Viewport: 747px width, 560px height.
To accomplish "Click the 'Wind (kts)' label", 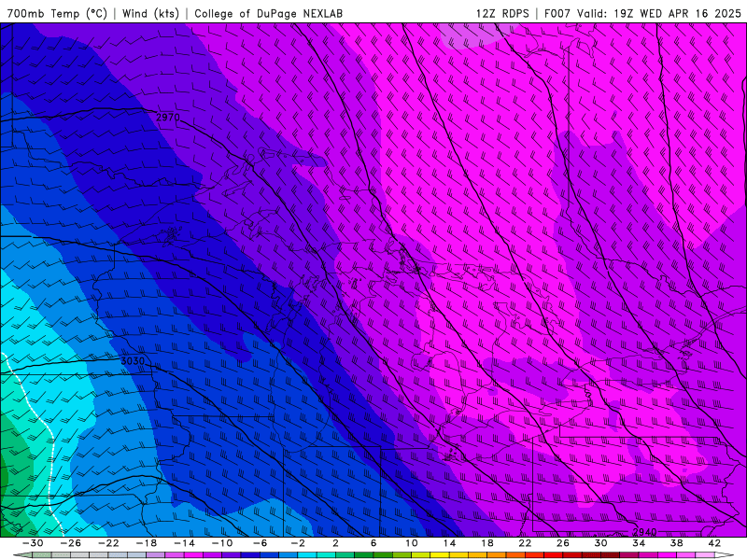I will tap(150, 13).
